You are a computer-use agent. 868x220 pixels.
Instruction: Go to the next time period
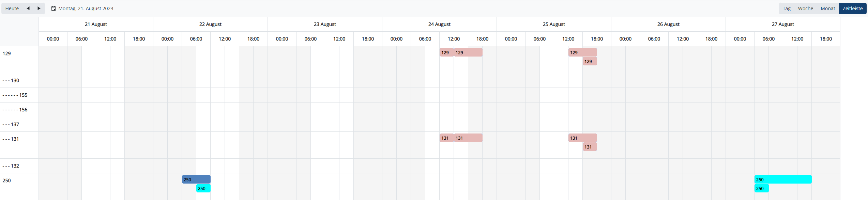(39, 9)
